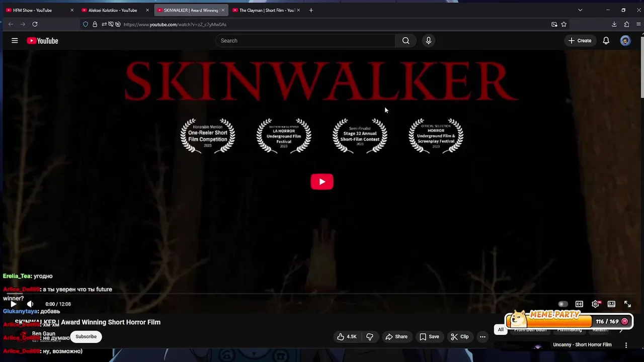Go to the YouTube home logo
Screen dimensions: 644x362
point(42,41)
